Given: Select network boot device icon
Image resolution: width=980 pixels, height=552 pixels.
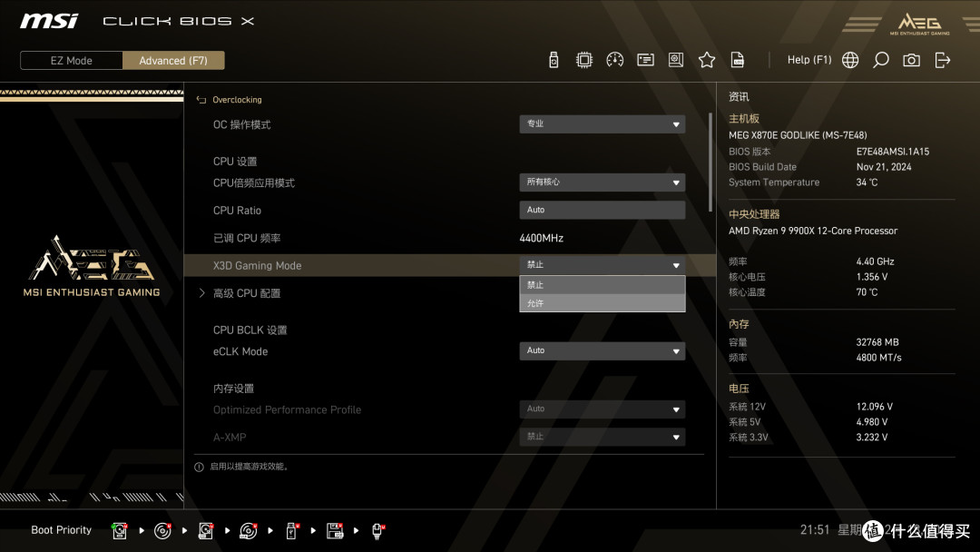Looking at the screenshot, I should click(378, 531).
